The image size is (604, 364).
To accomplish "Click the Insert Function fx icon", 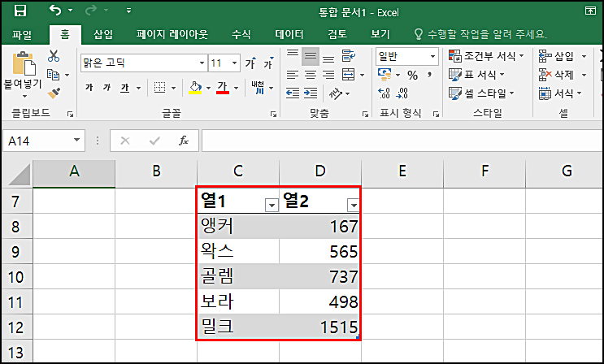I will (184, 141).
